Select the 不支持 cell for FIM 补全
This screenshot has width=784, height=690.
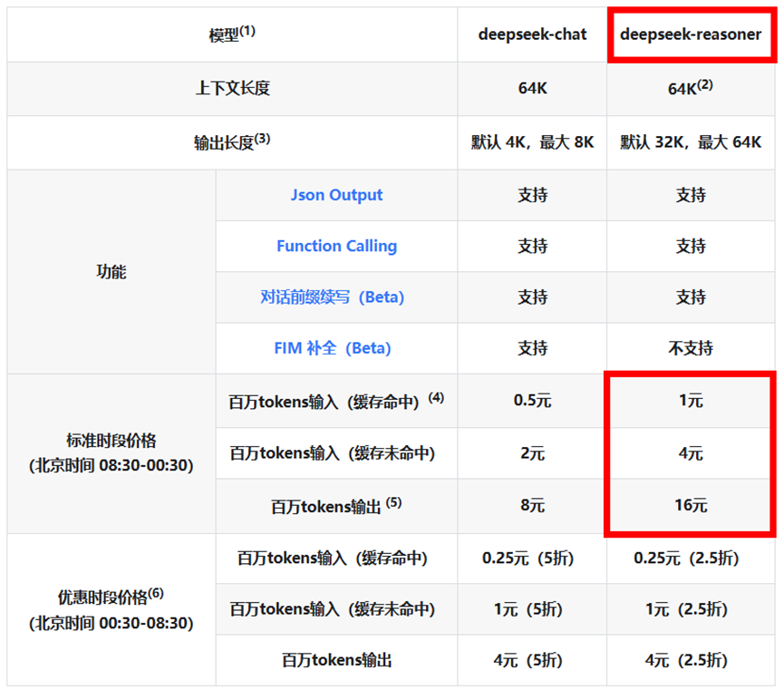[691, 348]
